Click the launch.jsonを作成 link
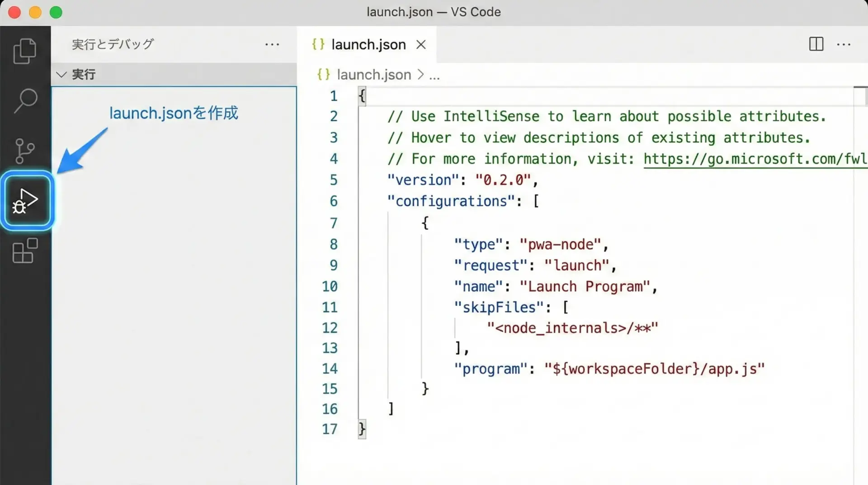 (x=174, y=113)
